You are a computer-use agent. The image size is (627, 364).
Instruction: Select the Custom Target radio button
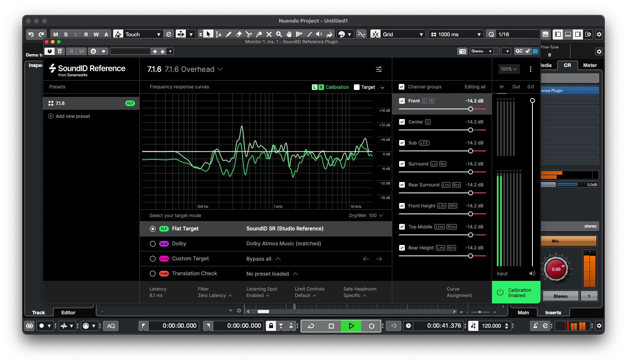coord(153,259)
